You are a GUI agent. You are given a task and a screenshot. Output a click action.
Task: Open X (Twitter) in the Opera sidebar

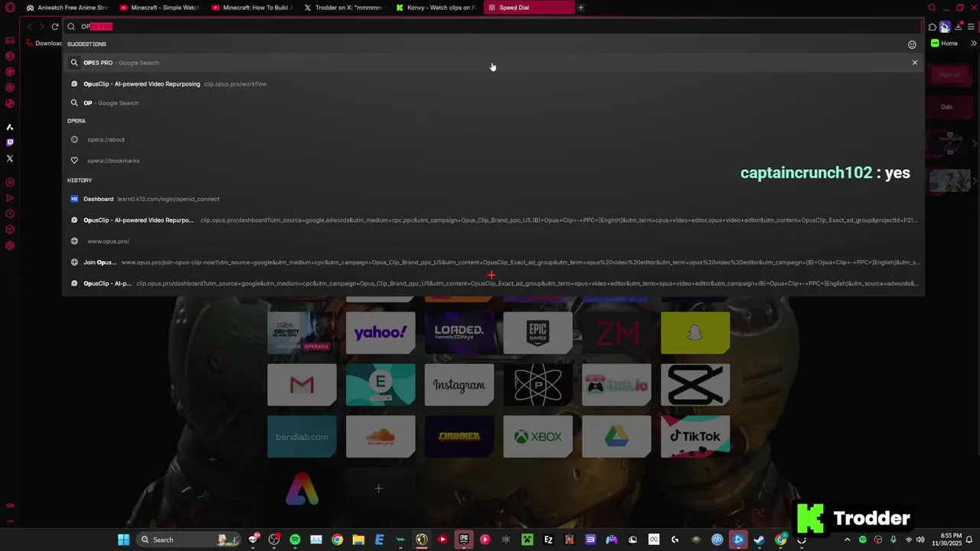[x=10, y=158]
